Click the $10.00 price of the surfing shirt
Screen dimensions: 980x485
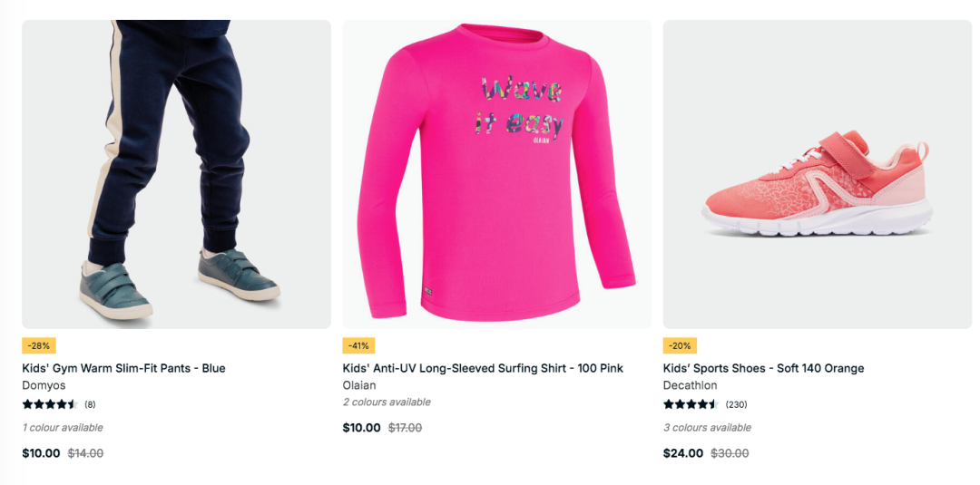(x=361, y=428)
